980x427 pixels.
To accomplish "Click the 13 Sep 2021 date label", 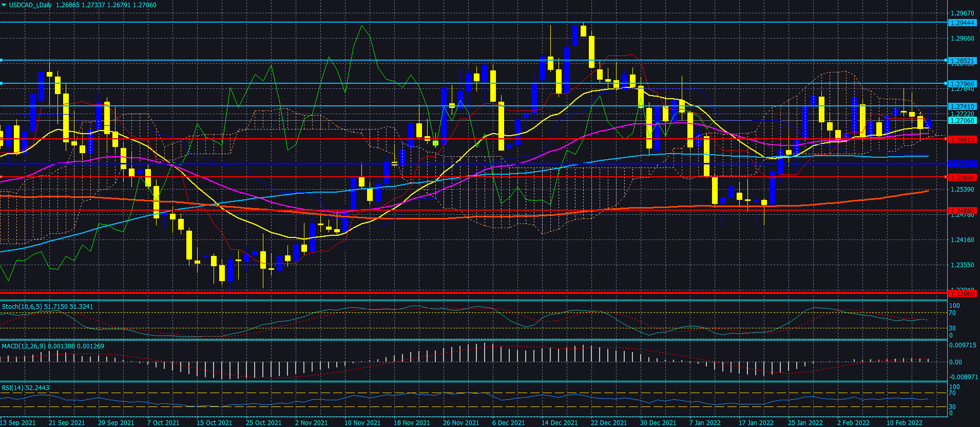I will tap(18, 423).
